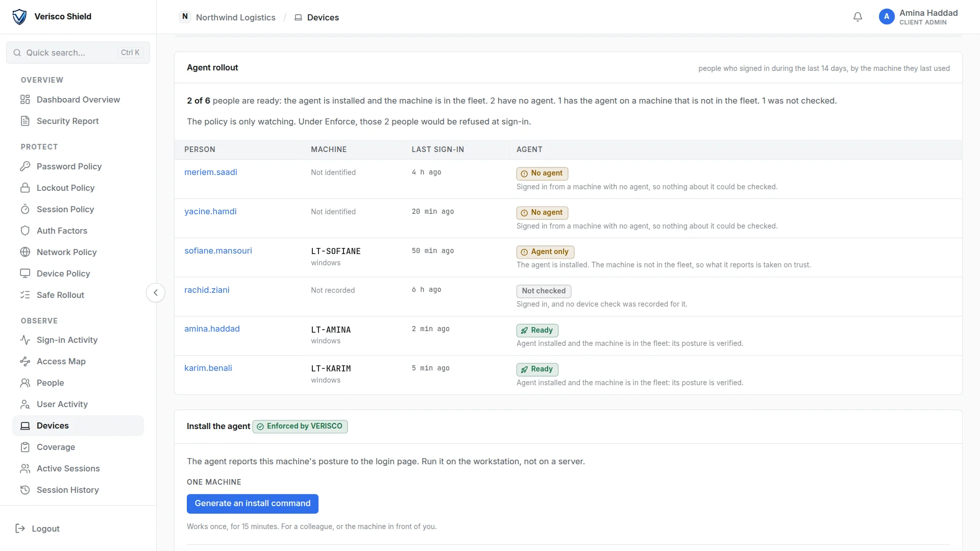The image size is (980, 551).
Task: Click the Devices breadcrumb label
Action: (323, 17)
